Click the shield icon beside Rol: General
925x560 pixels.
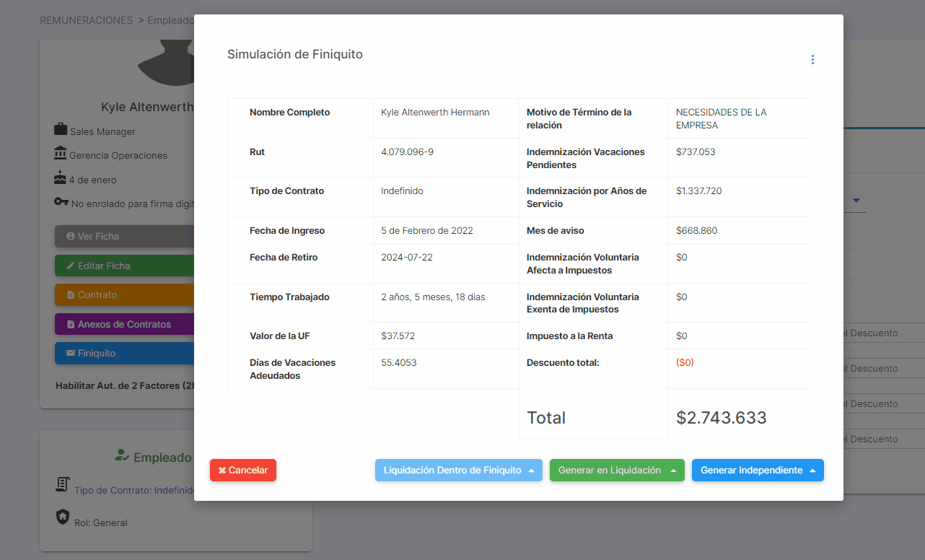tap(63, 517)
